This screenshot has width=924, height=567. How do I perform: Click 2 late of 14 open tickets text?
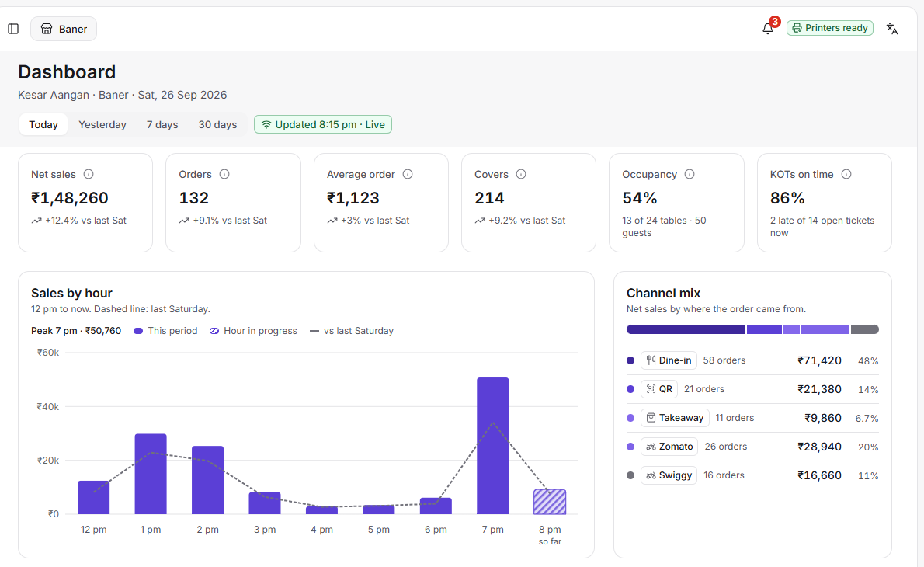click(x=822, y=226)
